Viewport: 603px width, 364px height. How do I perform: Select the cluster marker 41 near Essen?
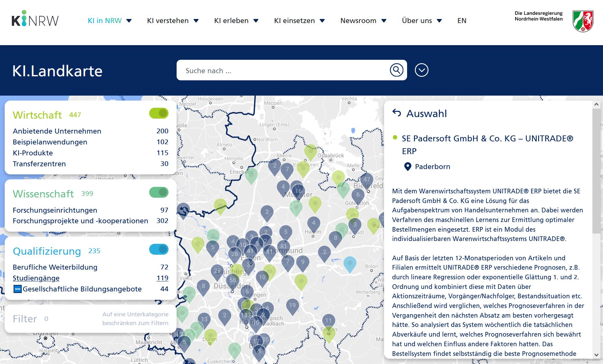[x=250, y=251]
